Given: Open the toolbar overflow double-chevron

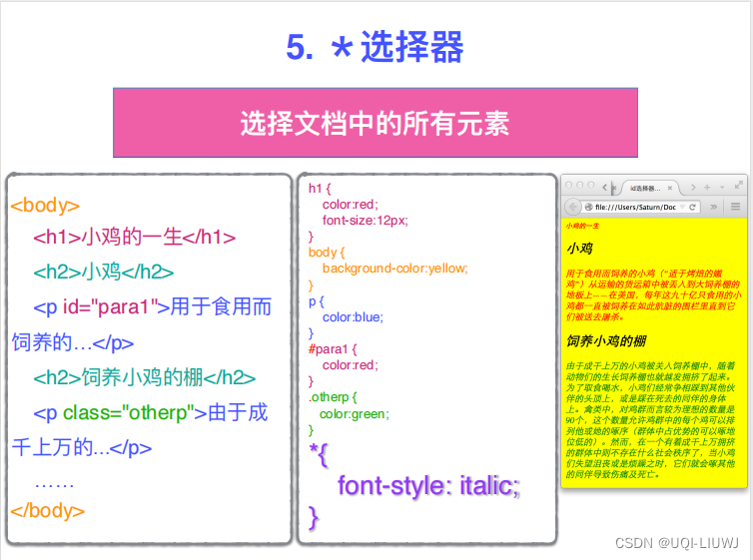Looking at the screenshot, I should [714, 207].
